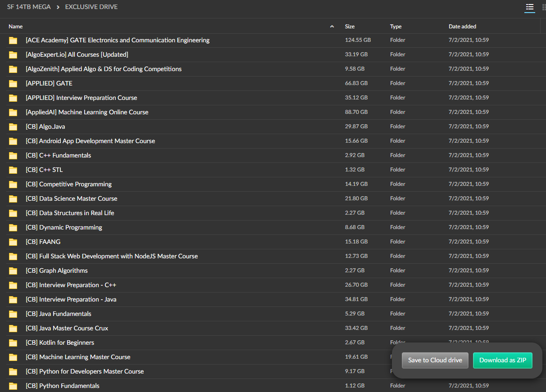Select folder icon for Interview Preparation - C++
The image size is (546, 392).
[13, 285]
